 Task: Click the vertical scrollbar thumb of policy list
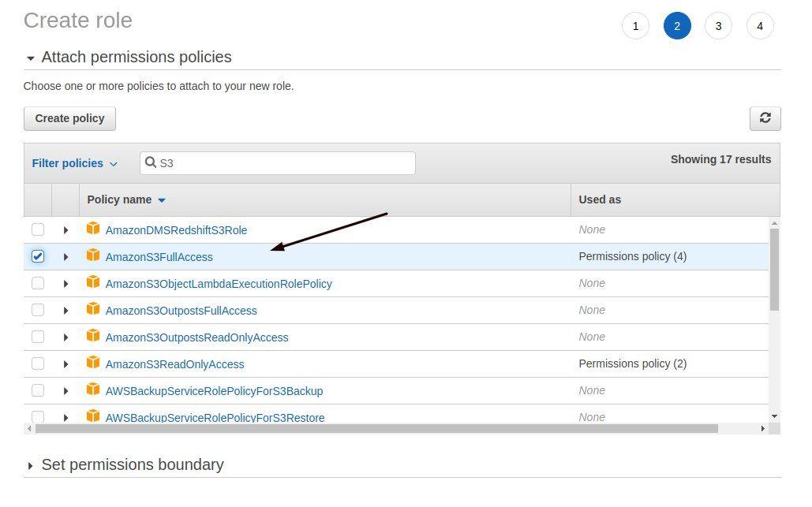coord(774,269)
